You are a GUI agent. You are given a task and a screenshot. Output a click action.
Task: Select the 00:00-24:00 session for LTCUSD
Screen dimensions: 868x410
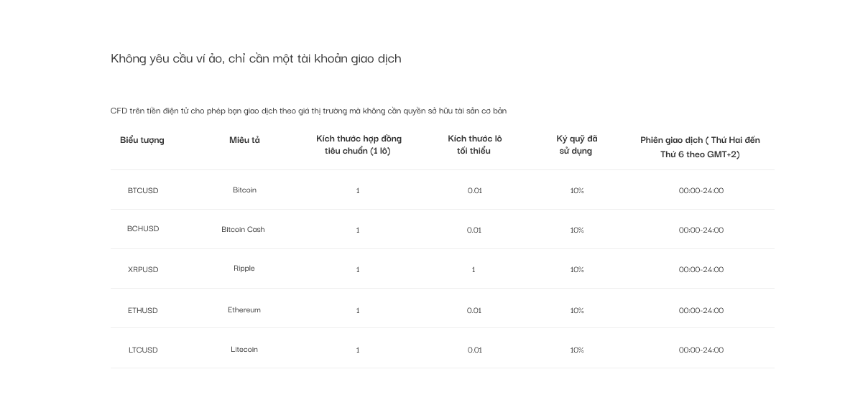[x=701, y=350]
